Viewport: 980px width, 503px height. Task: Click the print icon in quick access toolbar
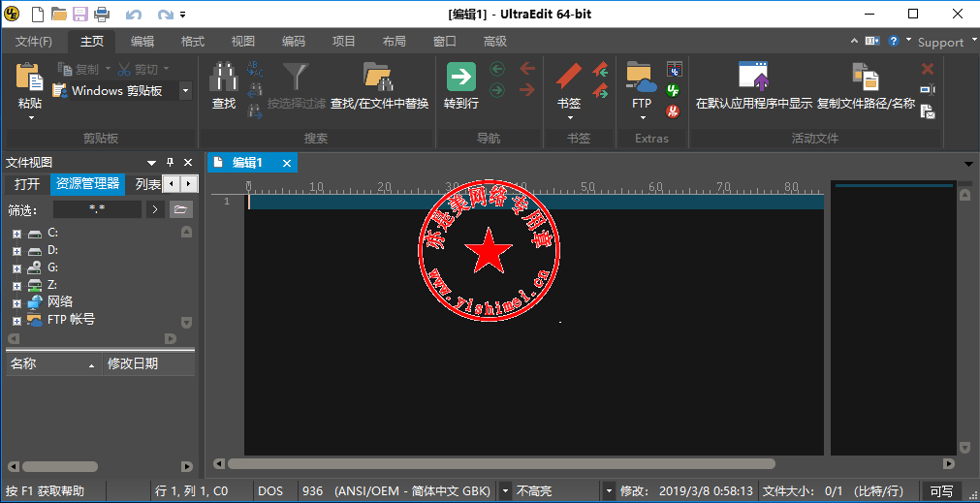tap(101, 14)
